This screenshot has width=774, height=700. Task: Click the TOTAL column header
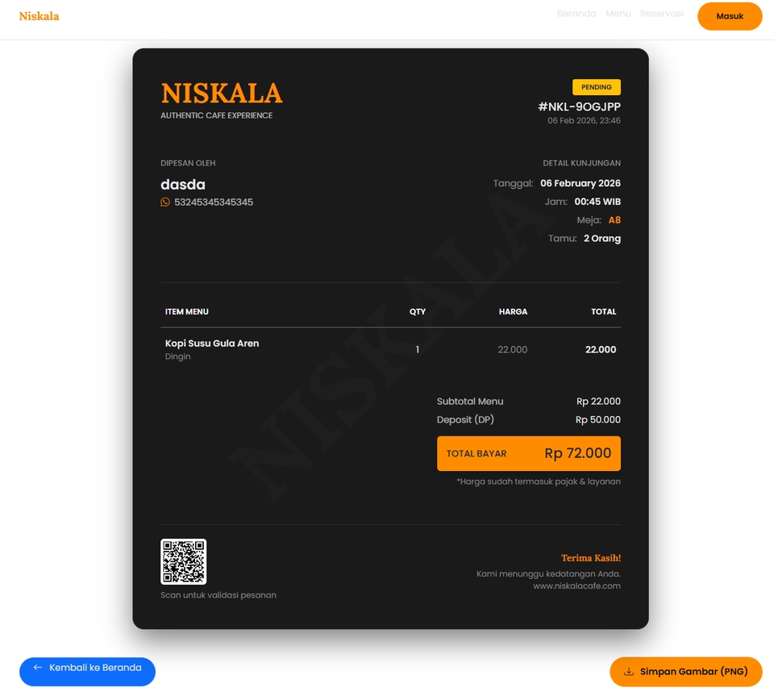(603, 311)
